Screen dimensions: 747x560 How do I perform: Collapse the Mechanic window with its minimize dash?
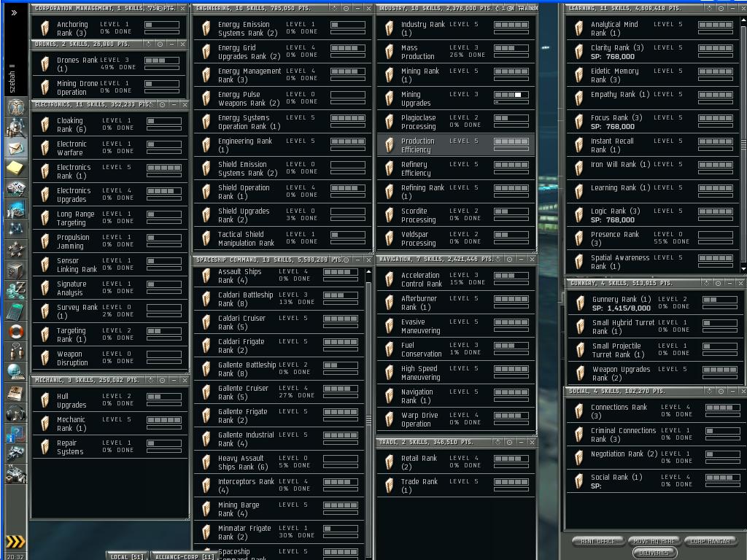pyautogui.click(x=174, y=380)
